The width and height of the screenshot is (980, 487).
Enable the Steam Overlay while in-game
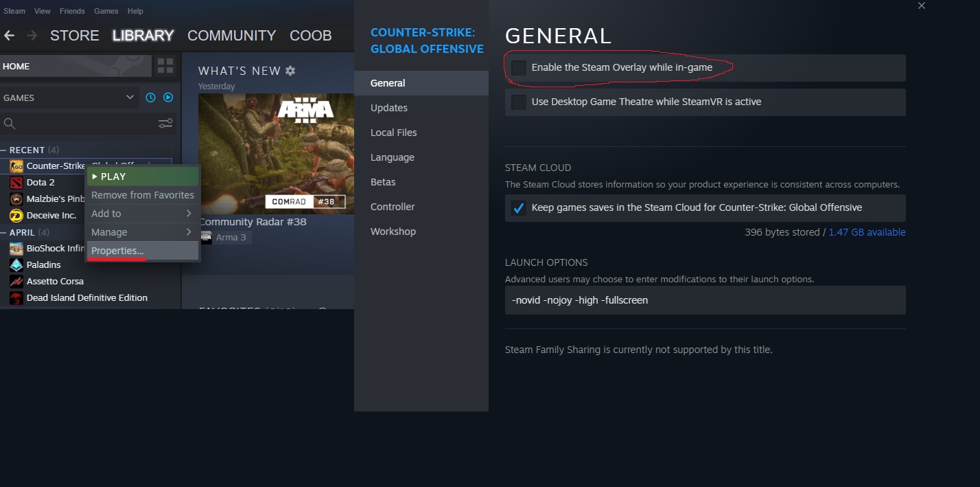(519, 68)
